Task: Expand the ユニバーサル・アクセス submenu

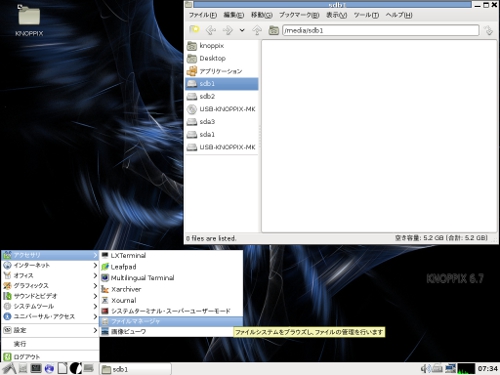Action: [50, 316]
